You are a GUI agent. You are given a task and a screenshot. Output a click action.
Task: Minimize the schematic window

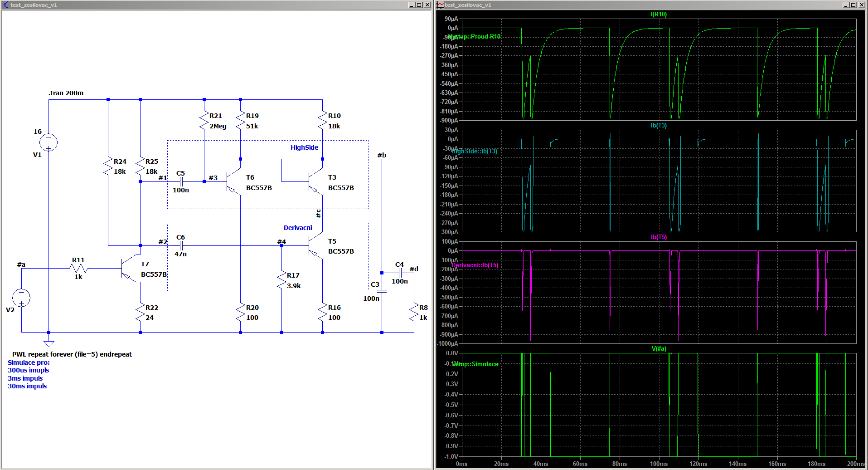point(411,5)
